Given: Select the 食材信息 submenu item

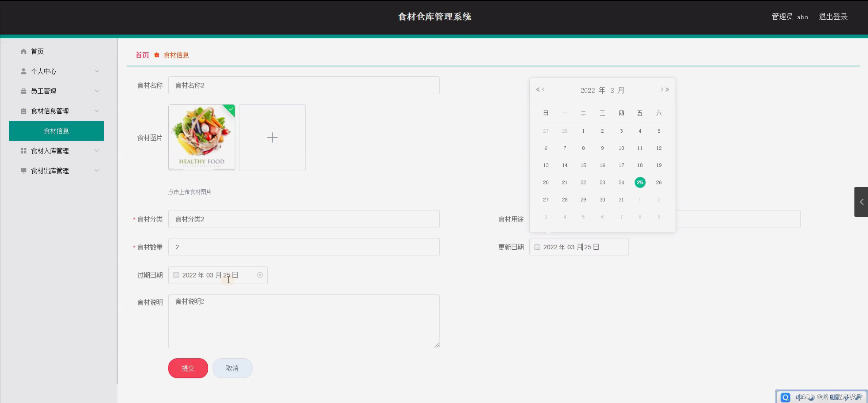Looking at the screenshot, I should 56,131.
